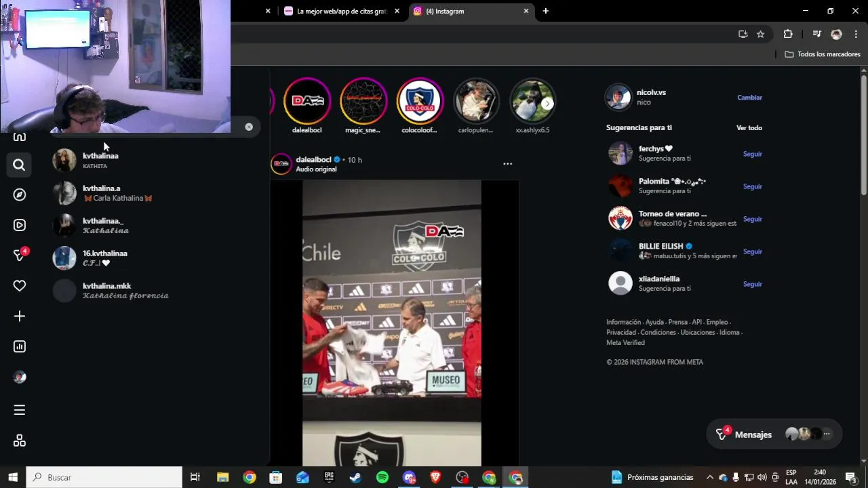Open sidebar messages icon with badge 4
The height and width of the screenshot is (488, 868).
20,256
